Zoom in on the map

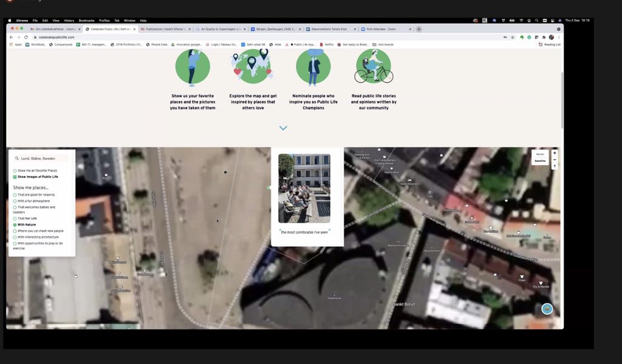click(x=555, y=153)
